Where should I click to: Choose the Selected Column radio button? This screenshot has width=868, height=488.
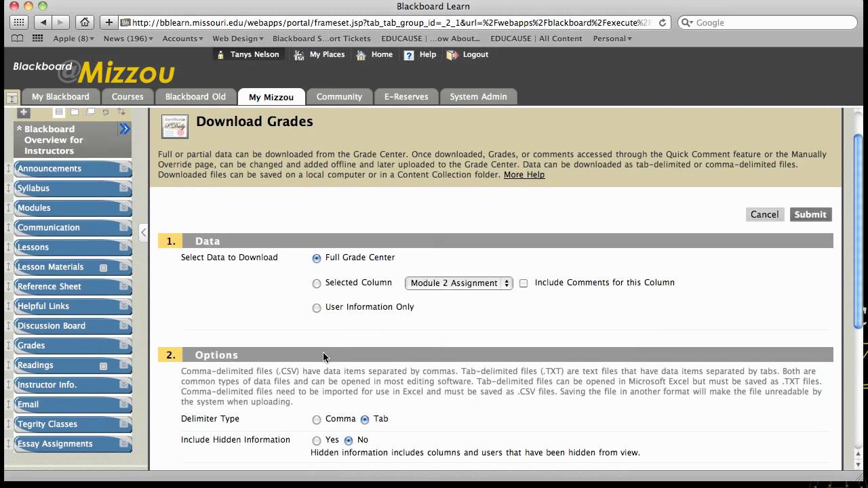(x=317, y=283)
